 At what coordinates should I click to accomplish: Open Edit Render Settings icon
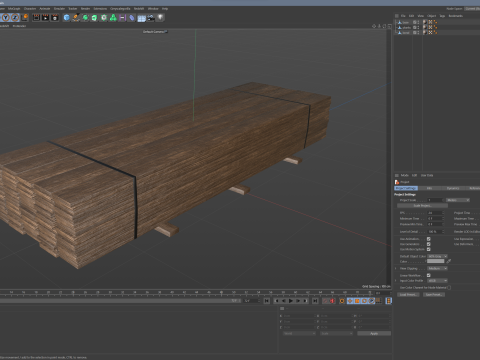55,17
